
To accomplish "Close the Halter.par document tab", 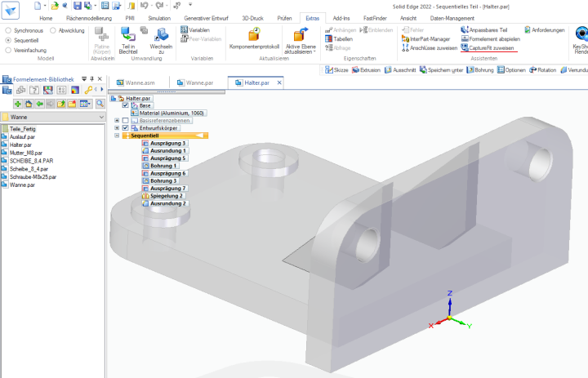I will [279, 82].
